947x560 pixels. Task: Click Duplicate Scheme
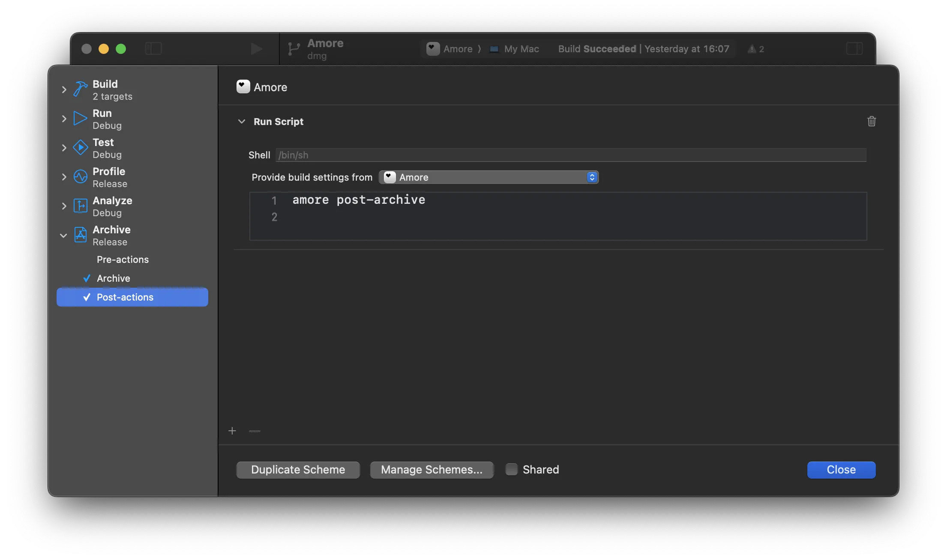(297, 470)
